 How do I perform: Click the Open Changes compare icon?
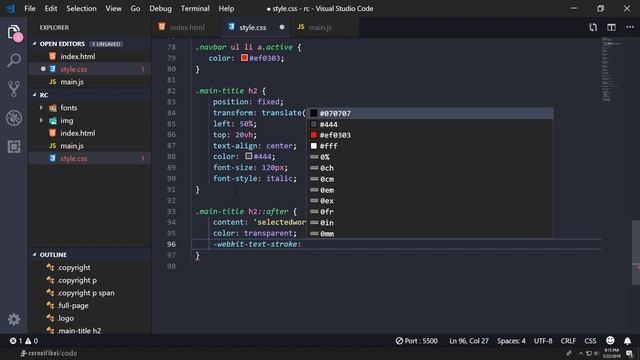click(x=593, y=27)
